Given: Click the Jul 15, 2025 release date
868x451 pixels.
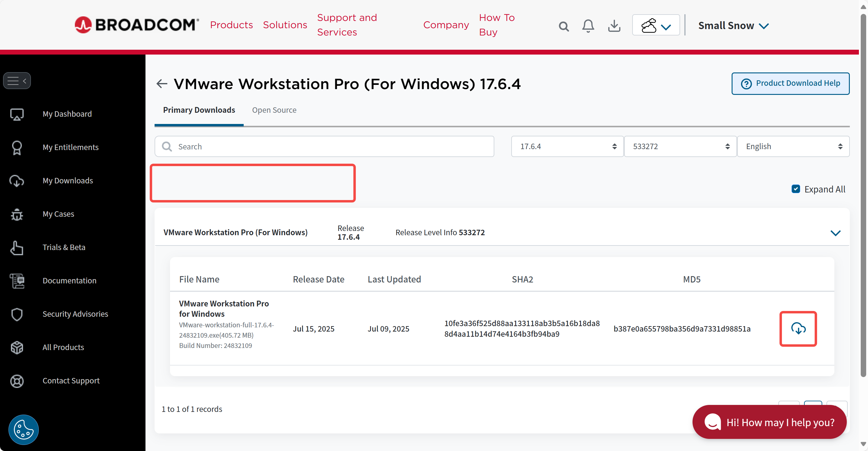Looking at the screenshot, I should [314, 329].
